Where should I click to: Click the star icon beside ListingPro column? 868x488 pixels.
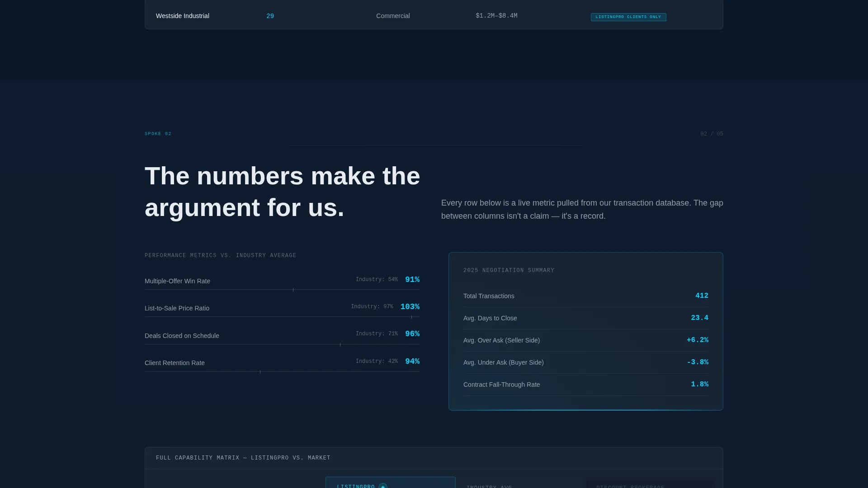pos(383,486)
